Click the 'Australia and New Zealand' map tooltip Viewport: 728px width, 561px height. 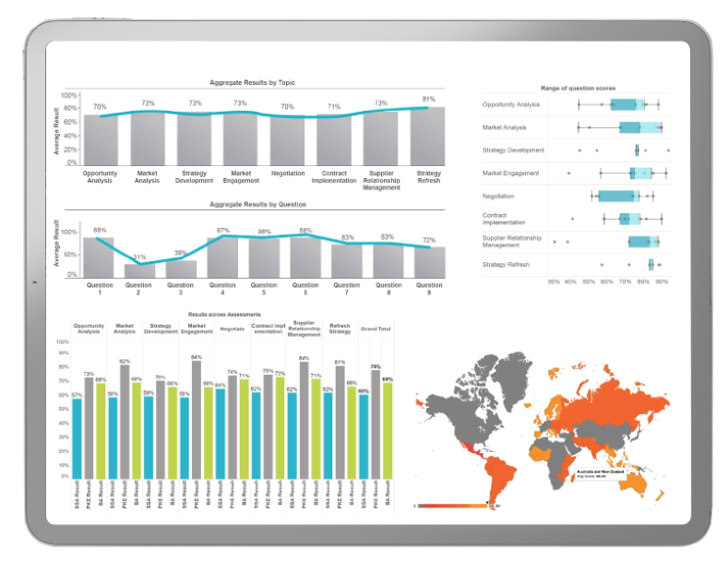point(601,473)
